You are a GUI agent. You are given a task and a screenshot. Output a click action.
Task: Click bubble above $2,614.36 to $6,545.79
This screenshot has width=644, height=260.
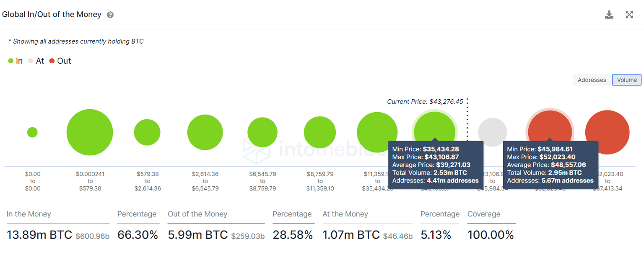point(205,132)
